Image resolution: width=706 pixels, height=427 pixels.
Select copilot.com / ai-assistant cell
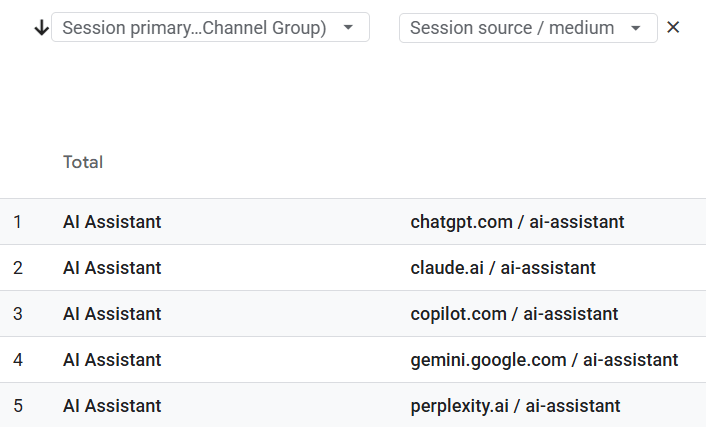pos(514,314)
